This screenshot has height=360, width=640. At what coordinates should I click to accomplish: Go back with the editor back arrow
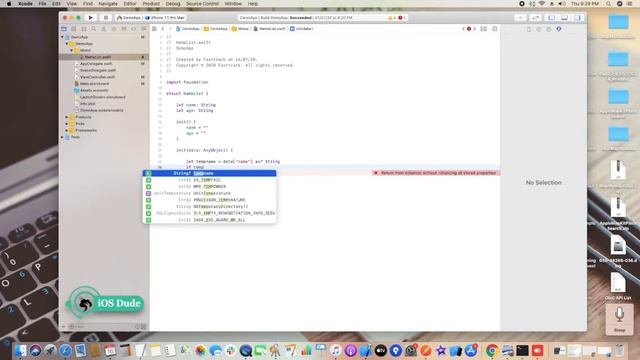pos(163,29)
